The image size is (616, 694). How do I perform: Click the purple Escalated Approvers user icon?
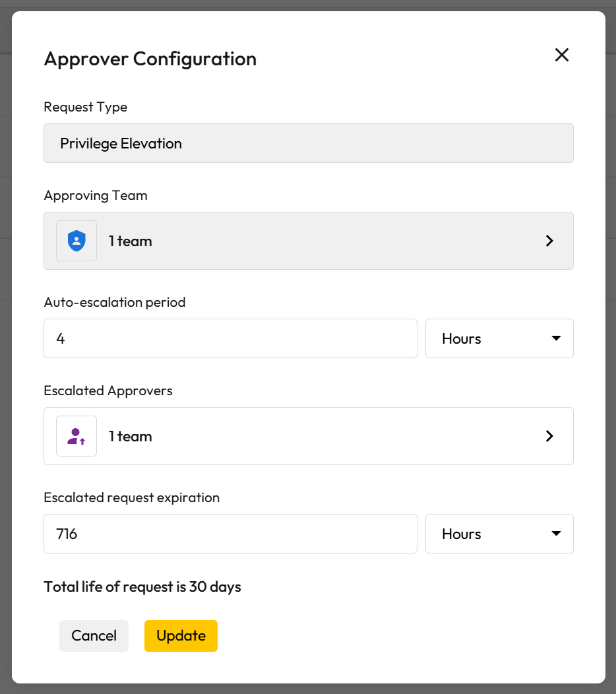[77, 436]
